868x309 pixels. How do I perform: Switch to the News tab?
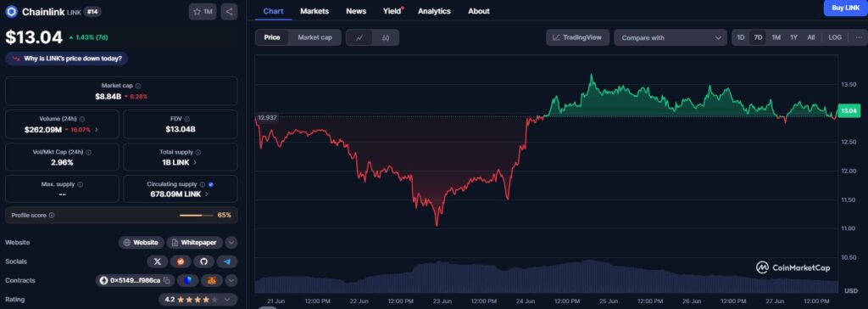click(x=356, y=11)
